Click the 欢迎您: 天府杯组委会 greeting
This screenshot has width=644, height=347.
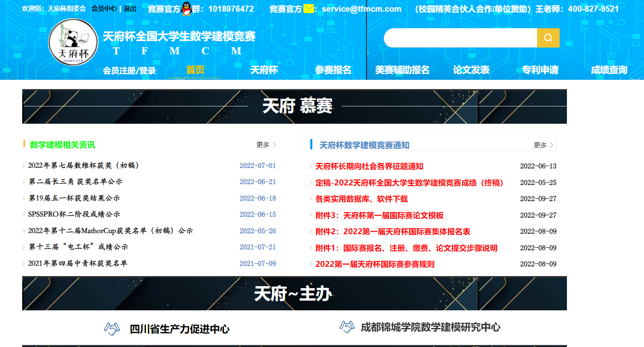click(x=54, y=8)
